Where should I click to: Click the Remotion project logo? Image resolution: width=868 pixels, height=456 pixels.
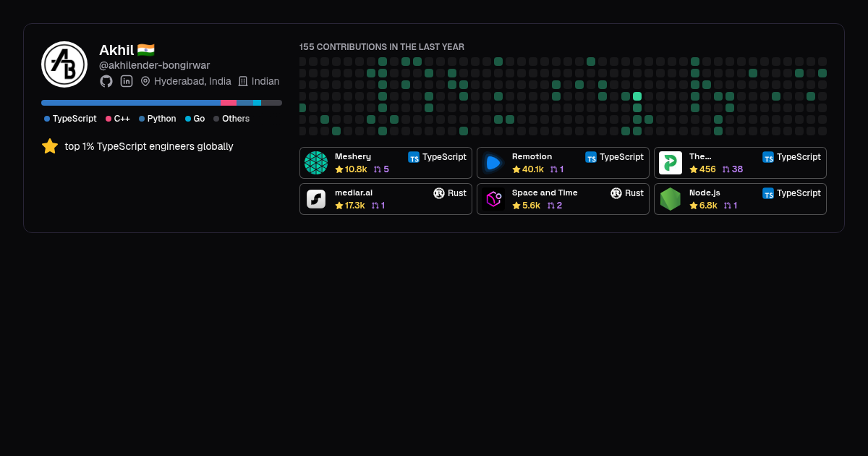493,163
